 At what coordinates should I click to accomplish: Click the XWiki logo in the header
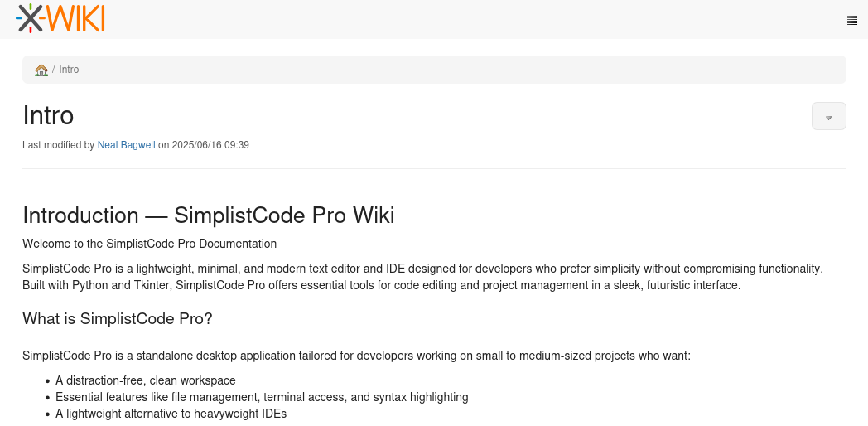coord(60,18)
